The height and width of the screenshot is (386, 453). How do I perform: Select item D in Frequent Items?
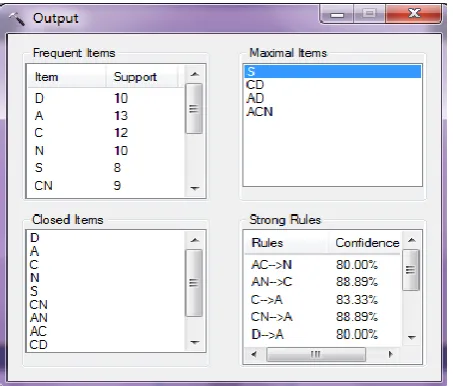tap(39, 98)
